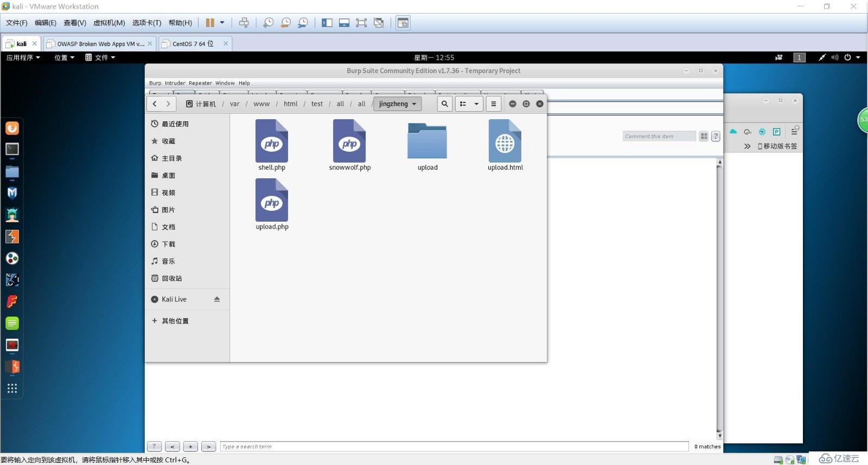Click the Burp question mark help icon
Image resolution: width=868 pixels, height=465 pixels.
(x=716, y=137)
